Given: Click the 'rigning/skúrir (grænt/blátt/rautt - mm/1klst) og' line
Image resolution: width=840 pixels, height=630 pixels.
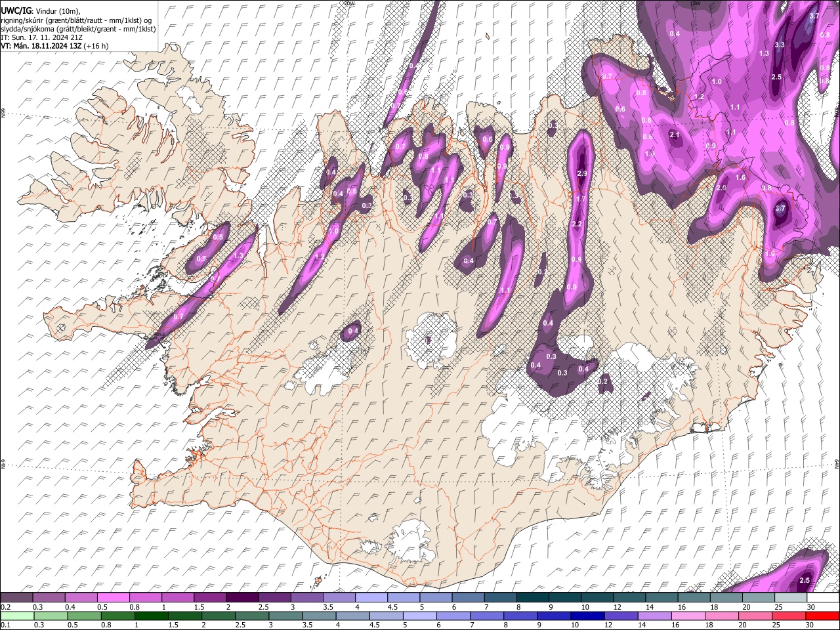Looking at the screenshot, I should [x=77, y=20].
